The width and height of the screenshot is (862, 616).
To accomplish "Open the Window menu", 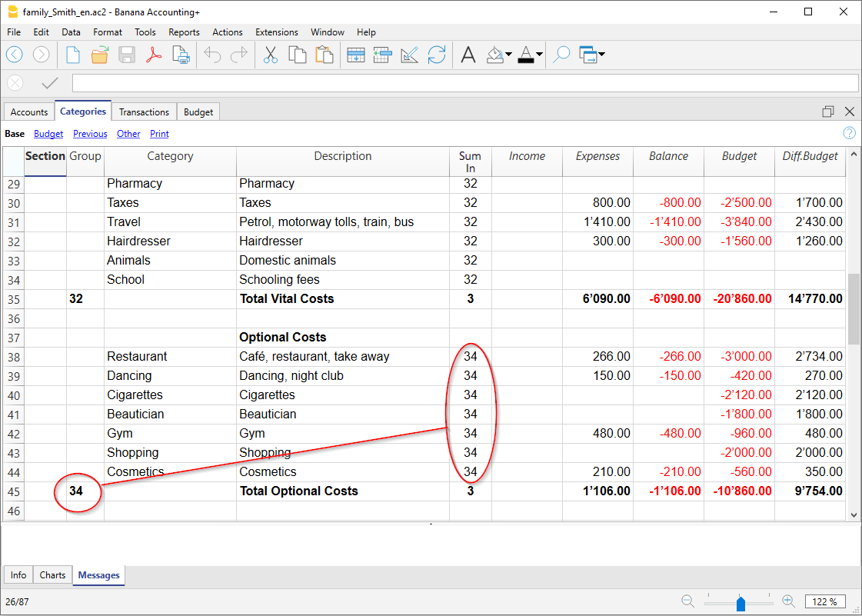I will click(328, 32).
